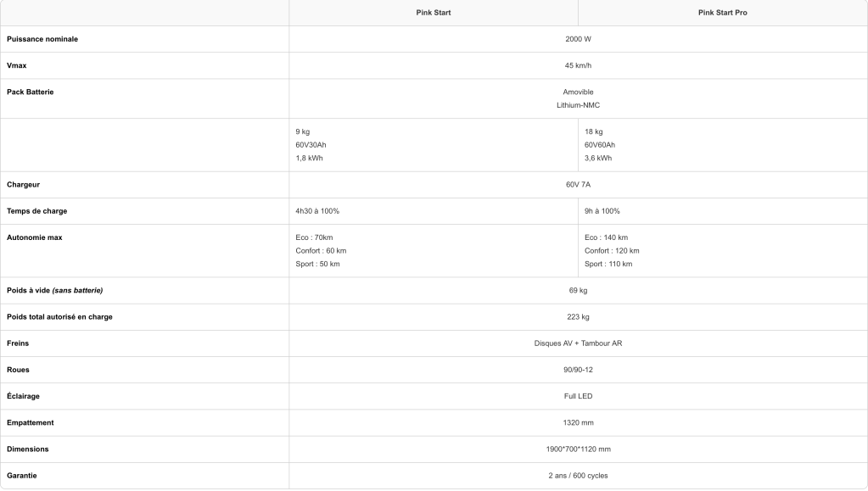868x491 pixels.
Task: Click the 2000 W power value
Action: pos(578,39)
